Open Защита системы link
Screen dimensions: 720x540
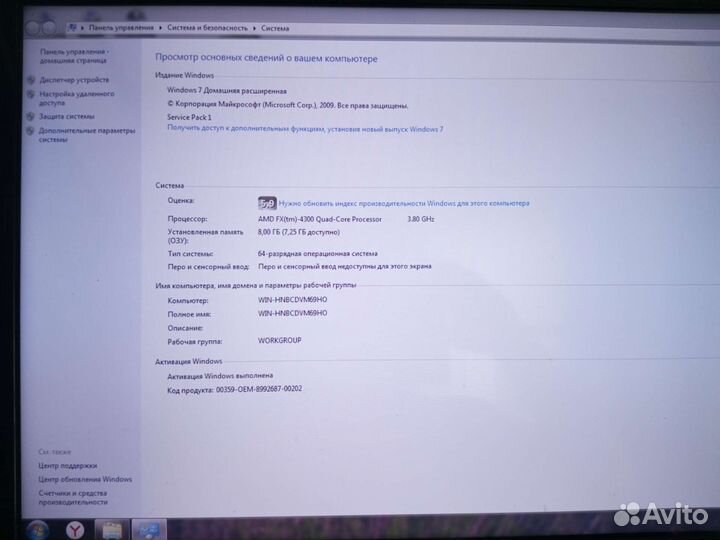pyautogui.click(x=67, y=117)
